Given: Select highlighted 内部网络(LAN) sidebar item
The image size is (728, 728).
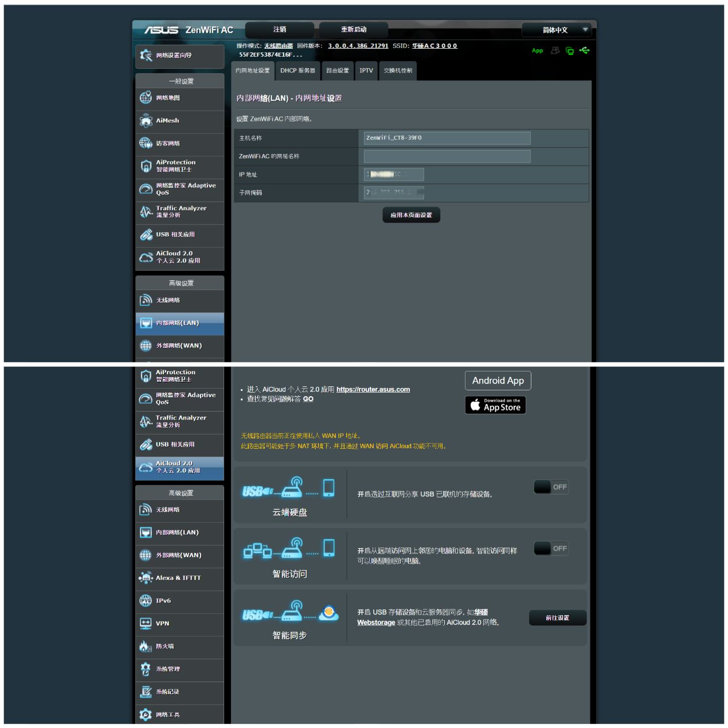Looking at the screenshot, I should point(180,323).
